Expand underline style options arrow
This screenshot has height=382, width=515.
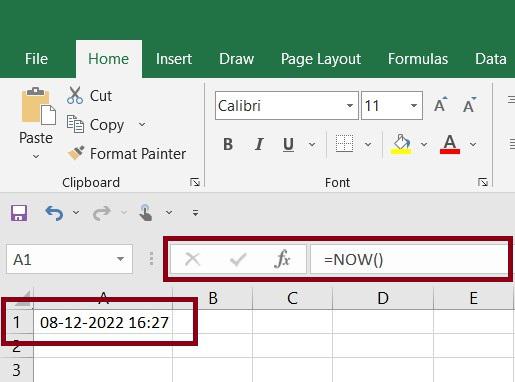tap(312, 144)
